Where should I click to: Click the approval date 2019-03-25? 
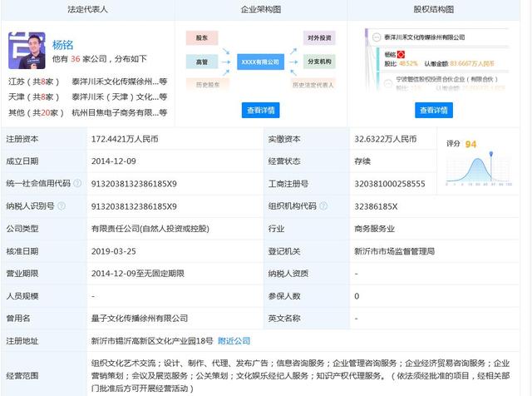(x=114, y=251)
